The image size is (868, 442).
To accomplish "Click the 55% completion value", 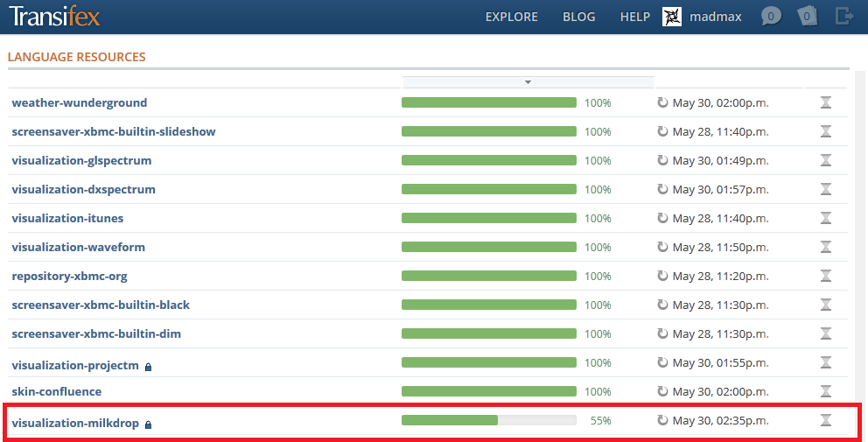I will (x=600, y=420).
